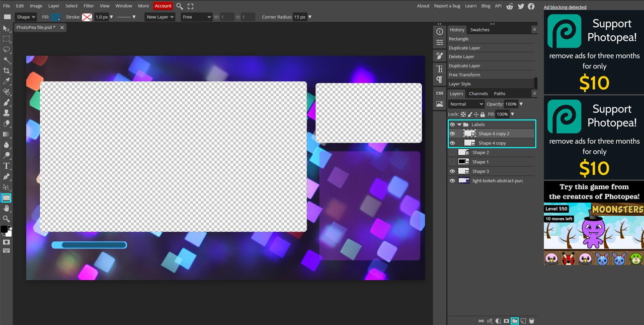
Task: Click the Report a bug link
Action: coord(447,6)
